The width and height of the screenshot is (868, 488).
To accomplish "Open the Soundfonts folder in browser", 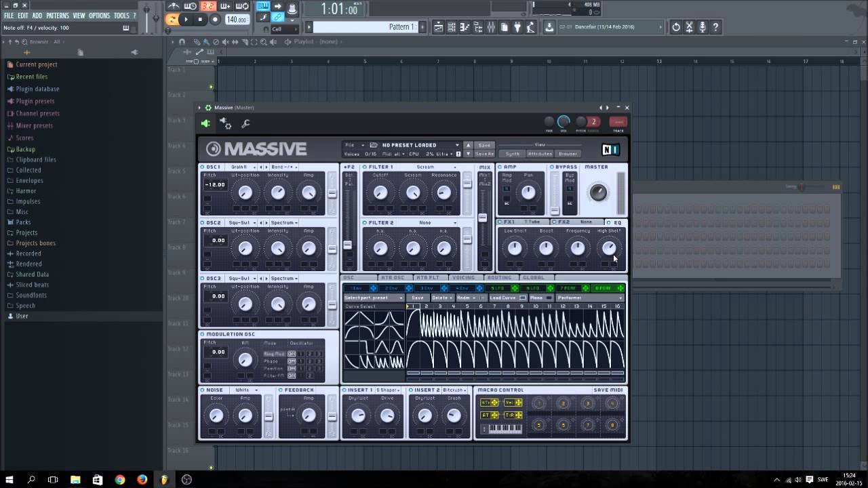I will (31, 296).
